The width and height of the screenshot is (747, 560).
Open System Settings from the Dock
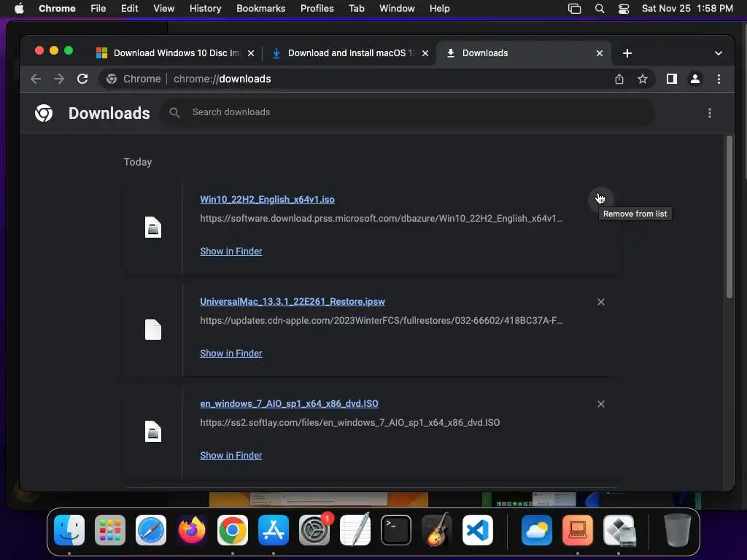pyautogui.click(x=314, y=530)
